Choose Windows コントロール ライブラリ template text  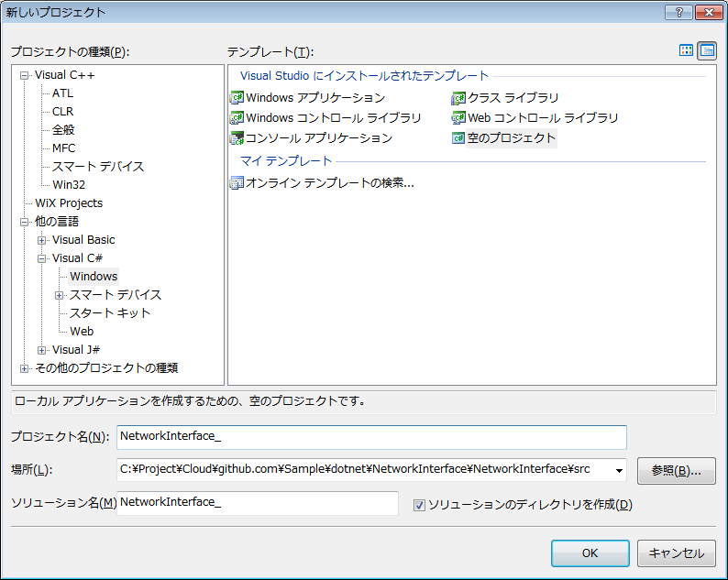(334, 118)
